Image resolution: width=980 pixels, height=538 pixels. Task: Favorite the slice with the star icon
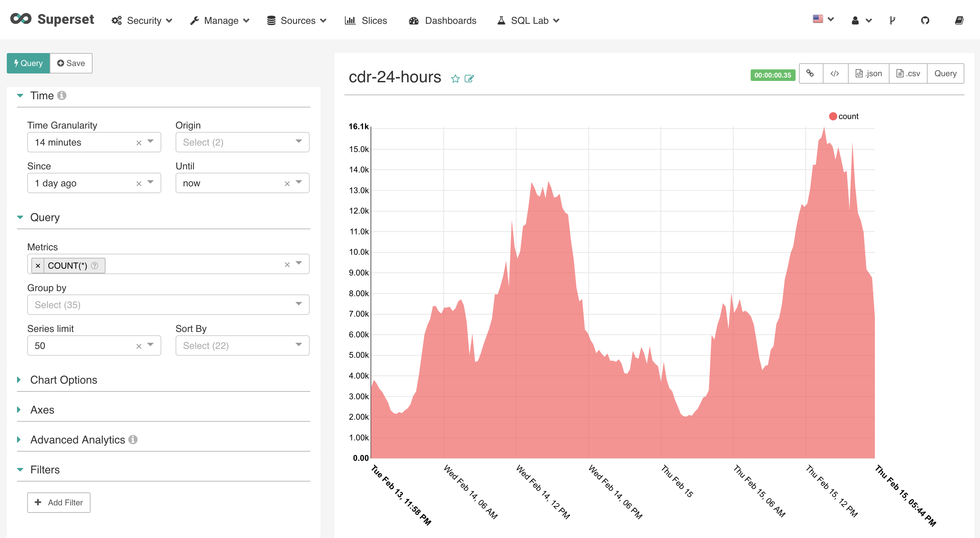pos(455,79)
